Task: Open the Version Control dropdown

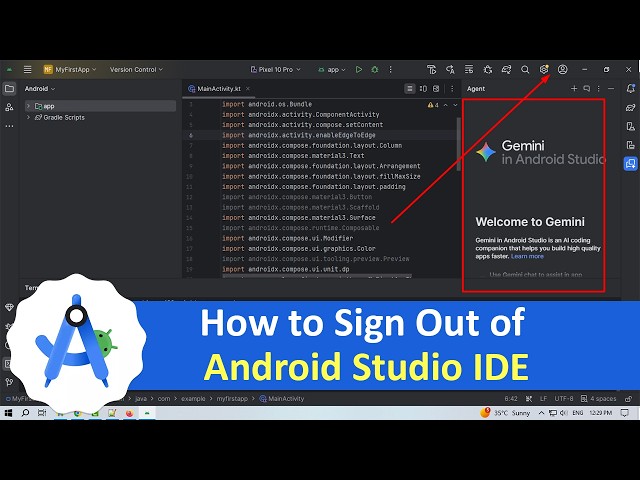Action: 136,69
